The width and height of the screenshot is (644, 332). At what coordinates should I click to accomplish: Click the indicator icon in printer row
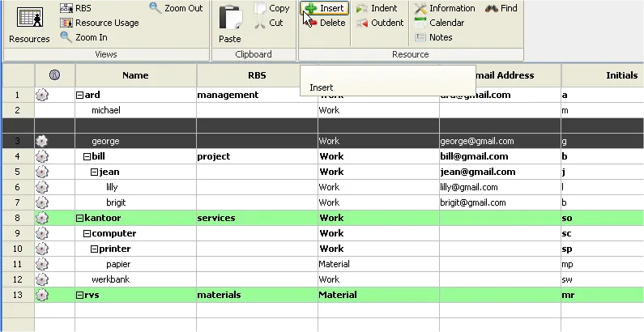tap(42, 249)
